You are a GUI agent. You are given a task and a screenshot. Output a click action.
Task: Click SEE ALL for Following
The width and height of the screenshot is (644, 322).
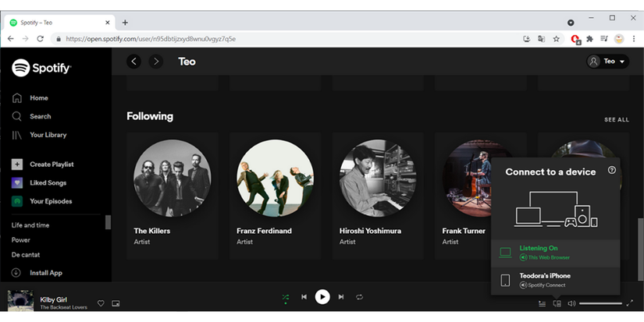pyautogui.click(x=617, y=120)
